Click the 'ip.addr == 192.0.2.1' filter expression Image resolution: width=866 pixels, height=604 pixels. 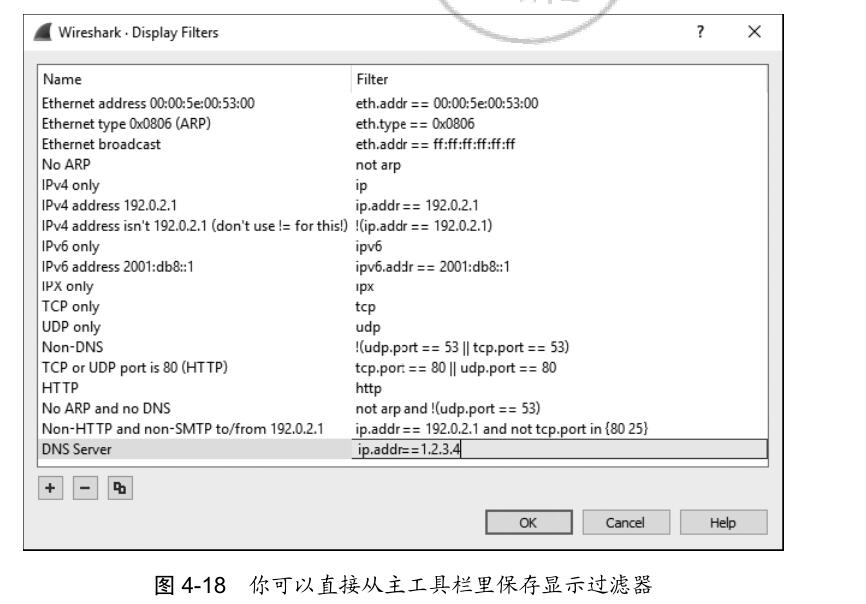(417, 205)
